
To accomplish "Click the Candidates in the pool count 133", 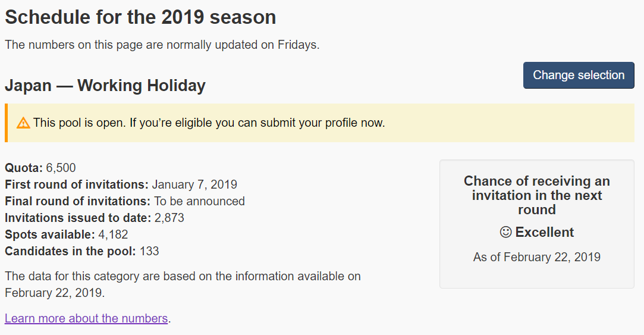I will coord(149,251).
